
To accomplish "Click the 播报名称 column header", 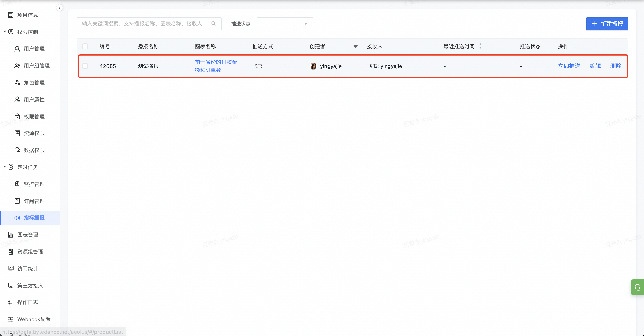I will pyautogui.click(x=148, y=46).
